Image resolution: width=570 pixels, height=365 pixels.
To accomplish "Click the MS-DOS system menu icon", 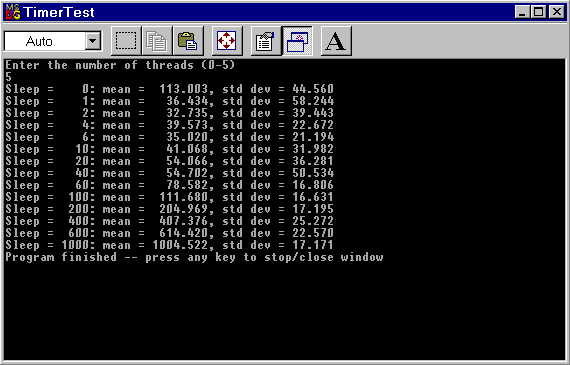I will tap(13, 12).
